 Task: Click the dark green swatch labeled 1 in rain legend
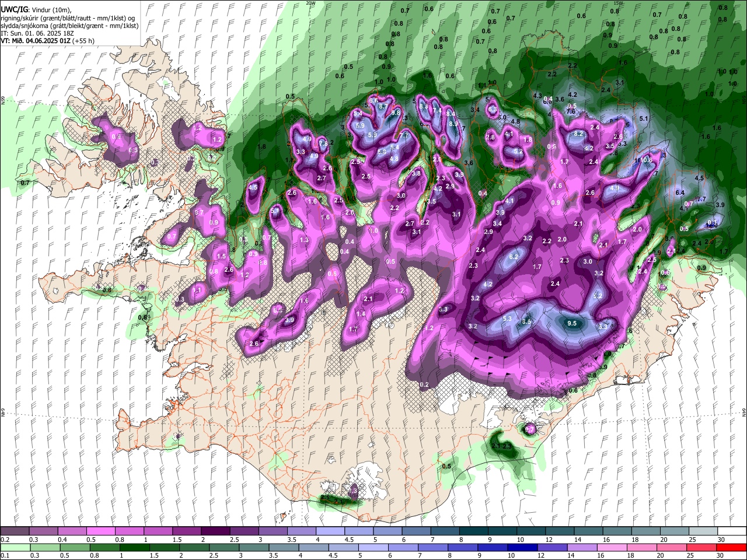click(134, 547)
